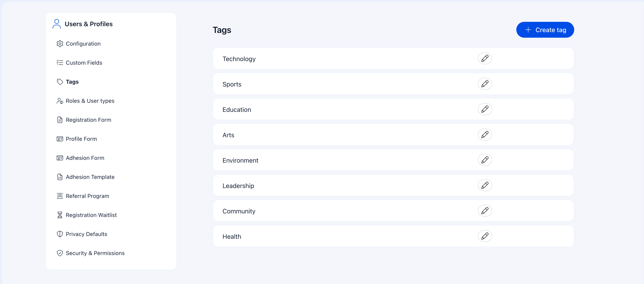This screenshot has height=284, width=644.
Task: Edit the Sports tag
Action: tap(485, 84)
